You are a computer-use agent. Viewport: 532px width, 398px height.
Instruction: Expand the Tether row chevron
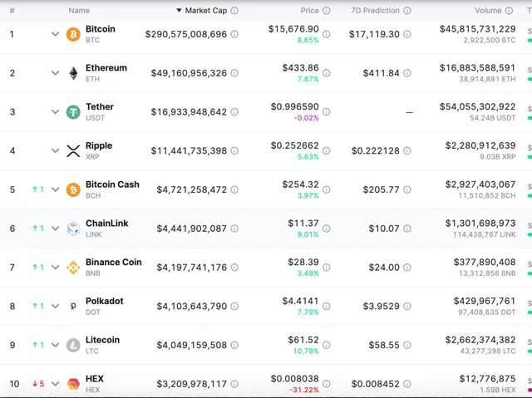click(x=56, y=112)
